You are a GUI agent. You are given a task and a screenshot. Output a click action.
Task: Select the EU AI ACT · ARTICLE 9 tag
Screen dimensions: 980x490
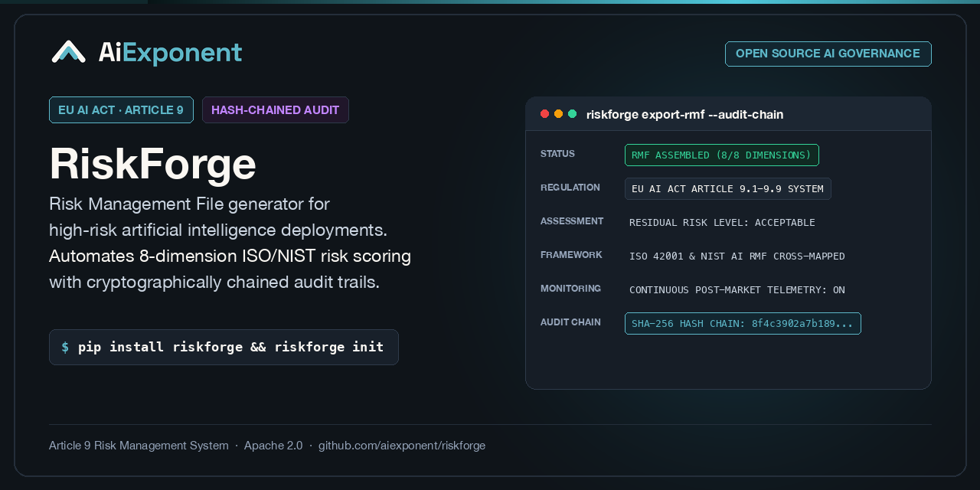(121, 110)
